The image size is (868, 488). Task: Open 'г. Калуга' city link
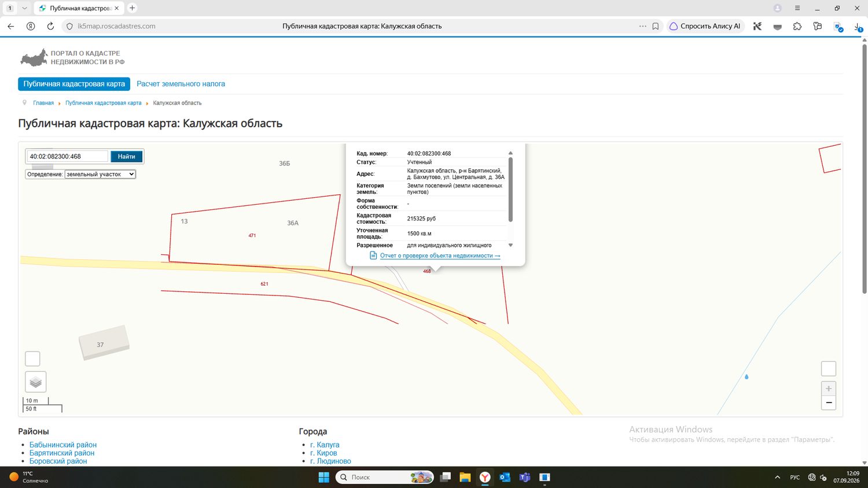tap(325, 445)
